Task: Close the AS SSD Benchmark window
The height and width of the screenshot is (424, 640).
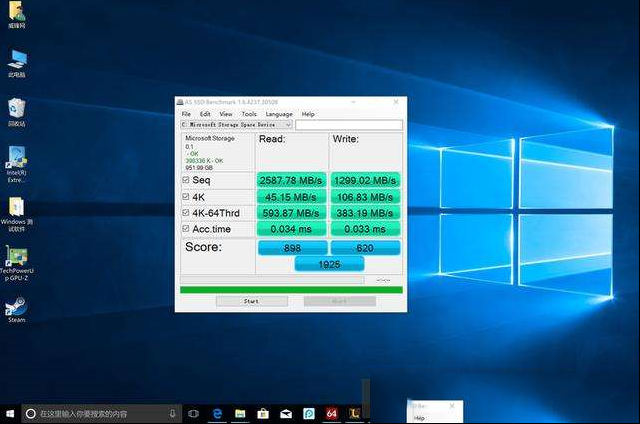Action: pyautogui.click(x=396, y=102)
